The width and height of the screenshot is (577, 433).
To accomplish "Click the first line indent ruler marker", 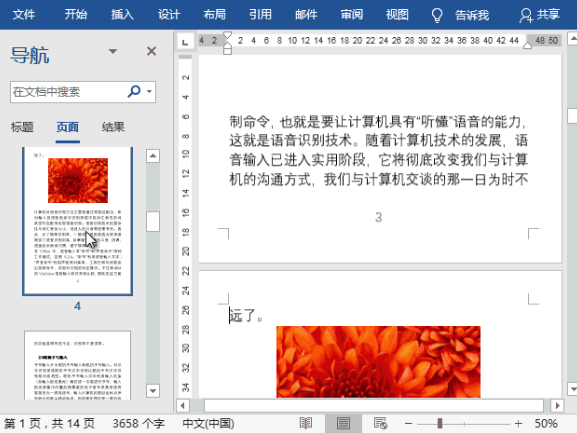I will (x=228, y=36).
